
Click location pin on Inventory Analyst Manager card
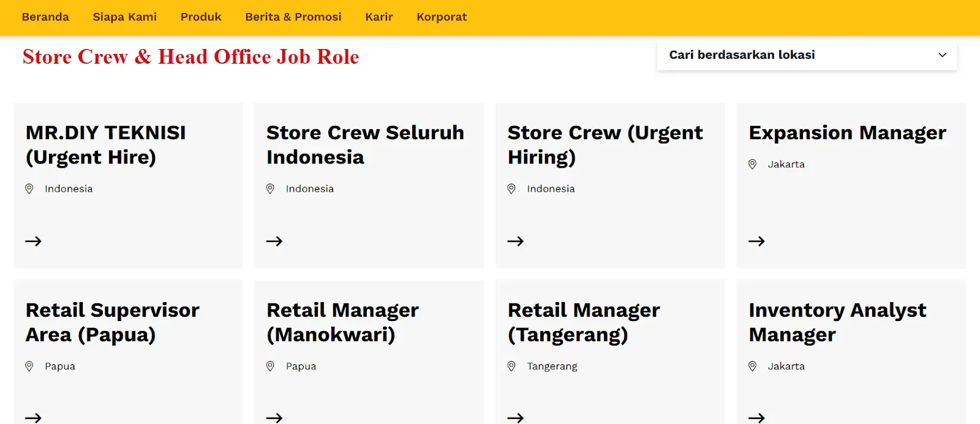pos(752,366)
